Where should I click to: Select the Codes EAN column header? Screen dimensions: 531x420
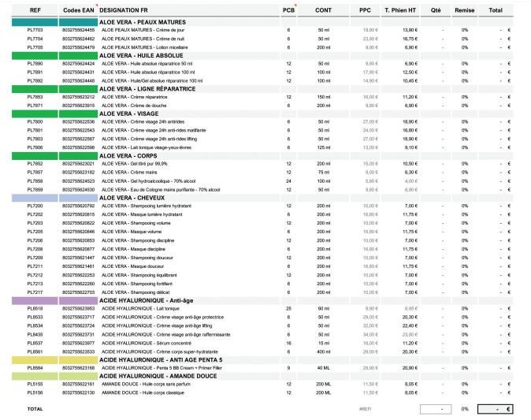(79, 10)
